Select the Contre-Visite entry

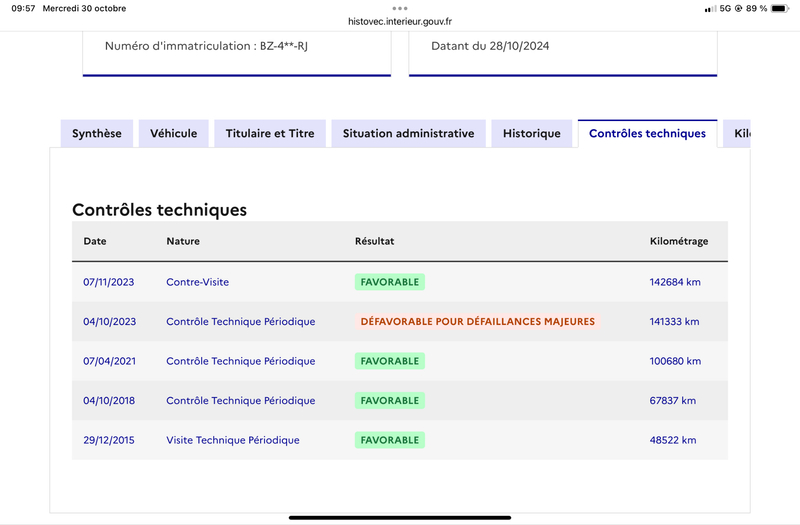coord(197,282)
